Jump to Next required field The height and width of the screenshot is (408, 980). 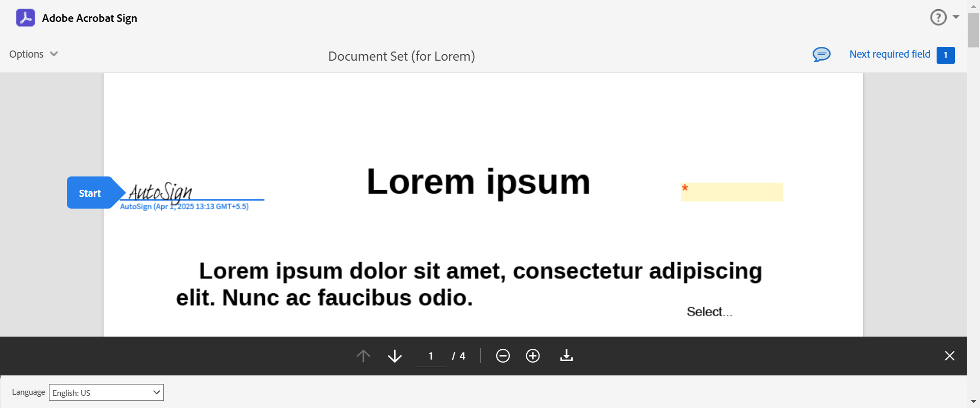click(890, 54)
